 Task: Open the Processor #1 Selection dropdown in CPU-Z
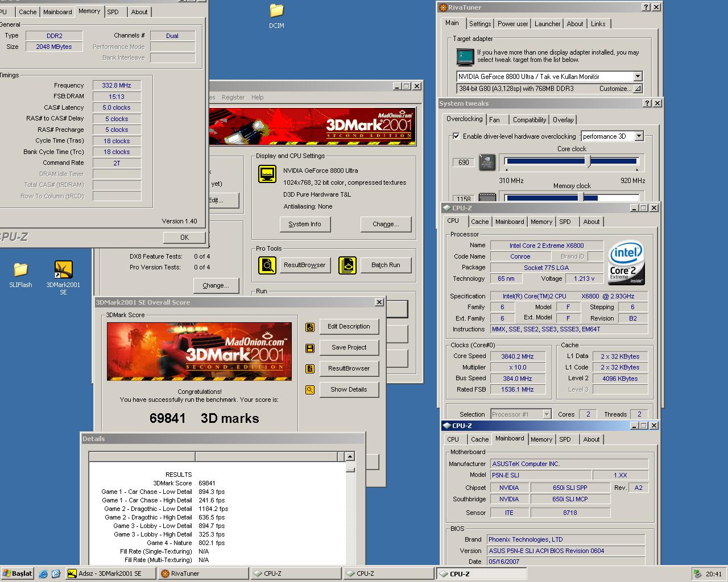click(547, 414)
